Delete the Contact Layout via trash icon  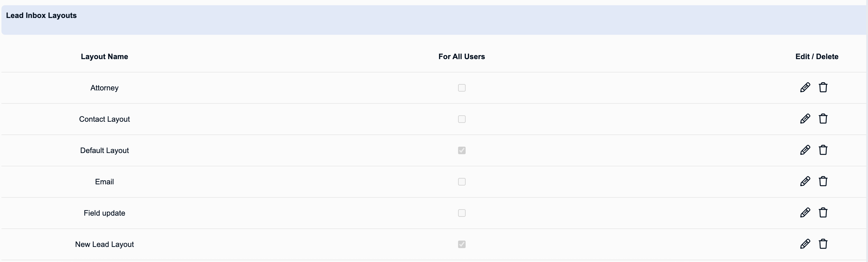click(x=823, y=119)
